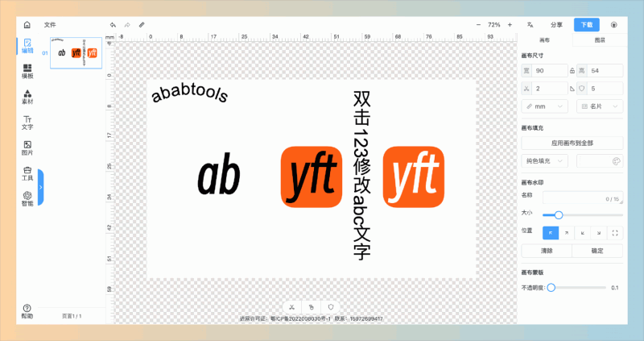Click the 清除 button

click(547, 251)
